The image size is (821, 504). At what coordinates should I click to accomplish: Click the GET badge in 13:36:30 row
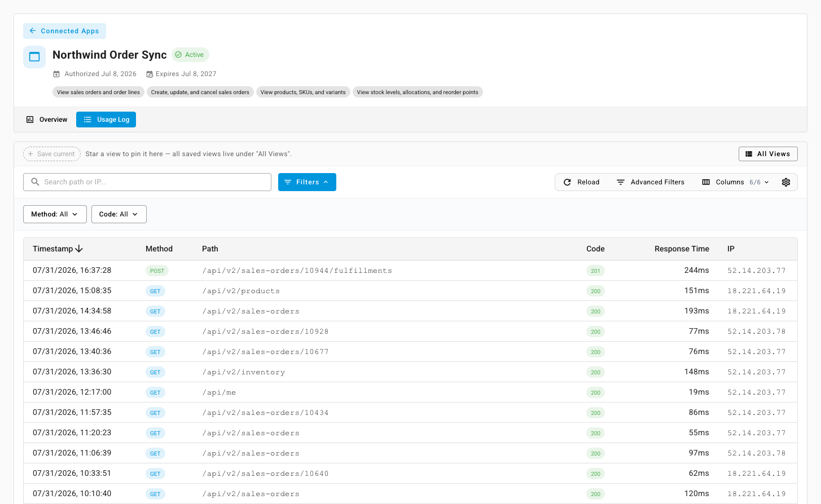click(x=155, y=372)
